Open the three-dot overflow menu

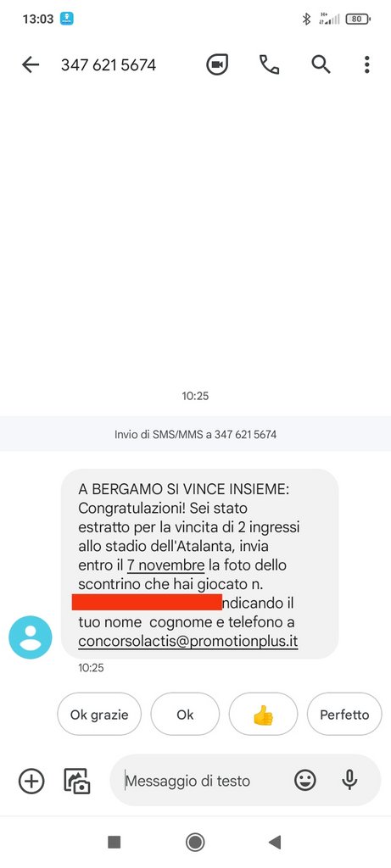(x=366, y=64)
